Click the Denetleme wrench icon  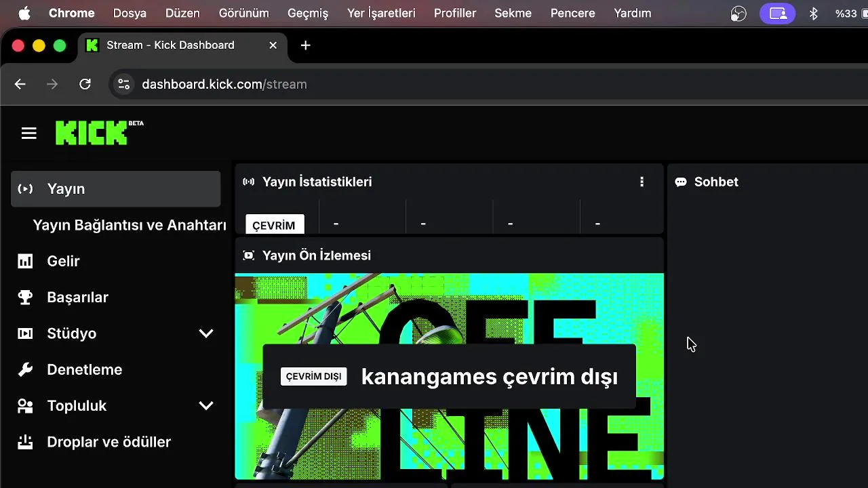[25, 369]
